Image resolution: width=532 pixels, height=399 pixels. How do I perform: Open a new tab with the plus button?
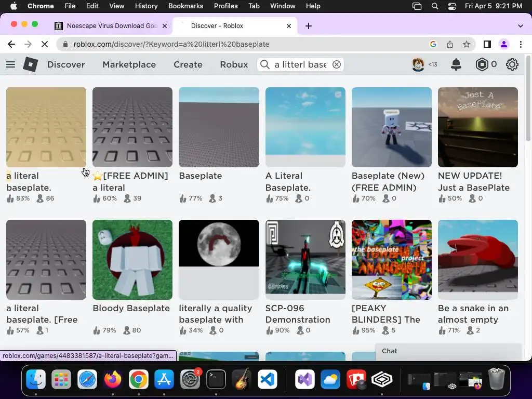click(309, 26)
